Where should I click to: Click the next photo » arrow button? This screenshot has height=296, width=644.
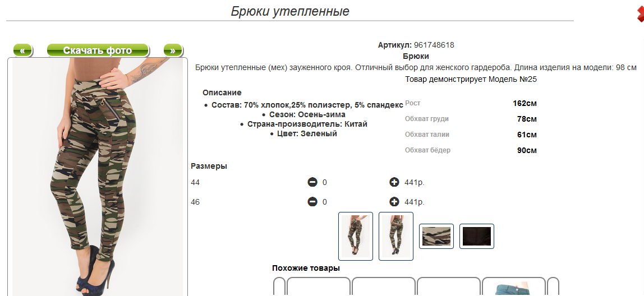173,50
